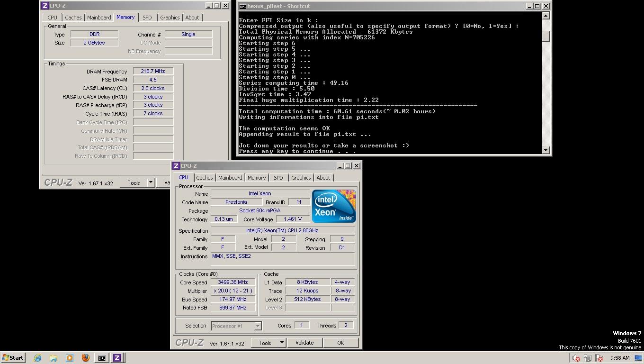Click the 9:58 AM clock
This screenshot has height=364, width=644.
point(620,358)
